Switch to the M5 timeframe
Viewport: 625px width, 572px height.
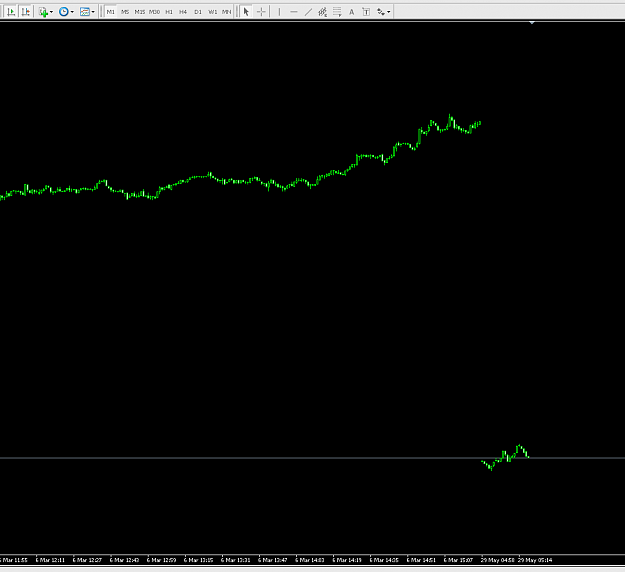coord(125,12)
